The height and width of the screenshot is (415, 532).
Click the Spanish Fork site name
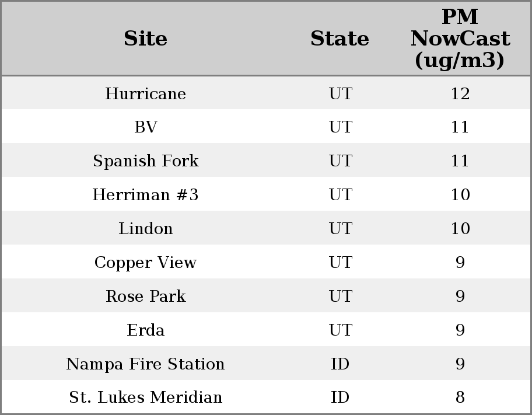[x=145, y=161]
